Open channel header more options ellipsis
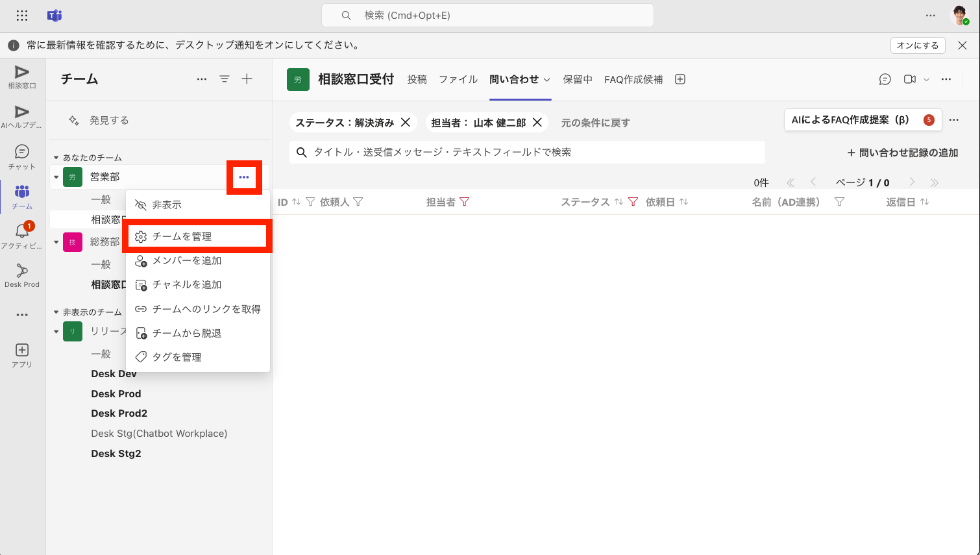 tap(946, 79)
